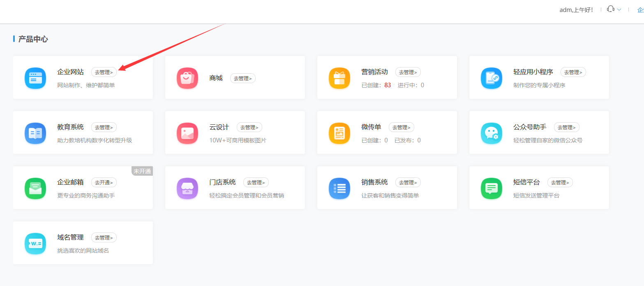Screen dimensions: 644x286
Task: Click the 微传单 flyer icon
Action: [x=339, y=133]
